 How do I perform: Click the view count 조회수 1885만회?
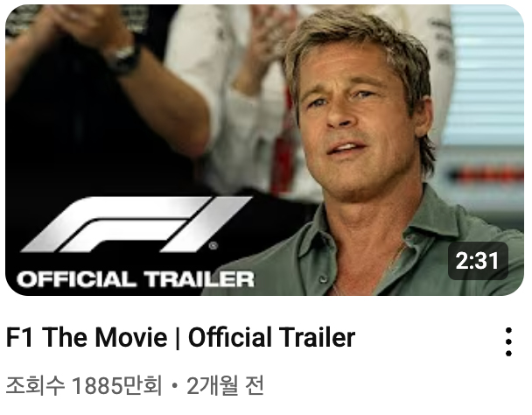(x=84, y=385)
